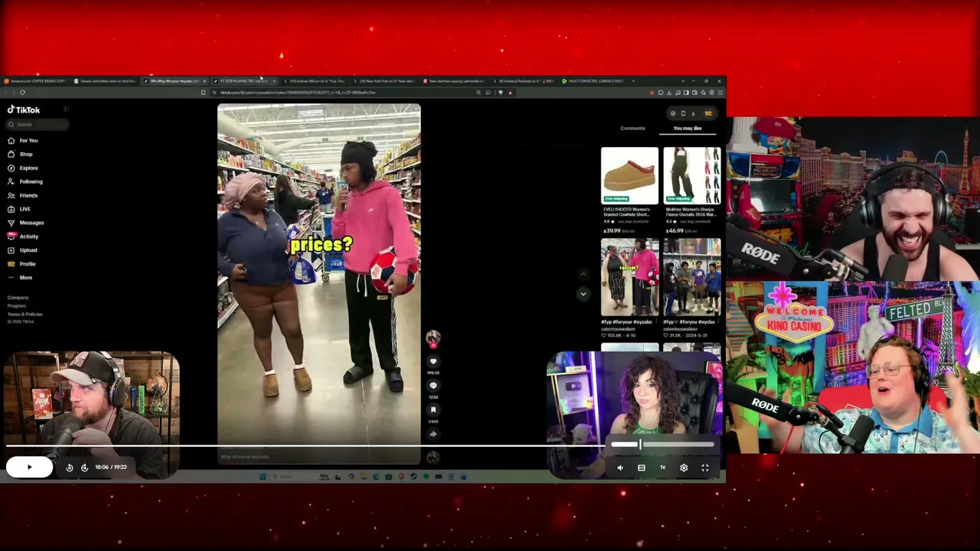980x551 pixels.
Task: Open the music disc icon below video
Action: 433,458
